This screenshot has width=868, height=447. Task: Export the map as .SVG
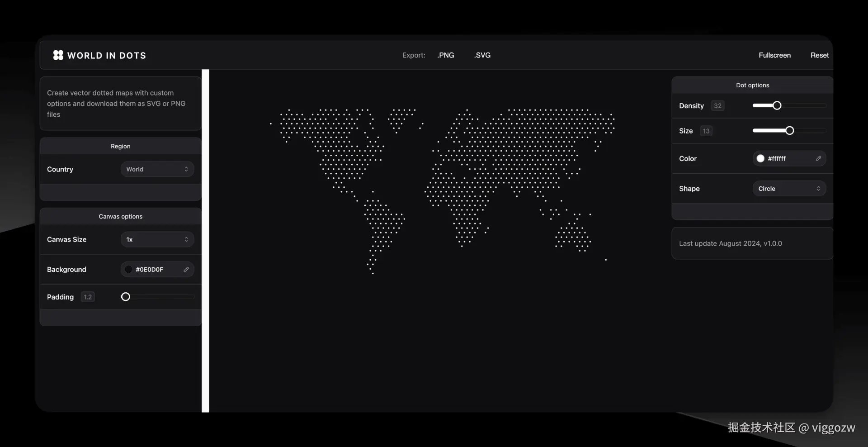(482, 55)
